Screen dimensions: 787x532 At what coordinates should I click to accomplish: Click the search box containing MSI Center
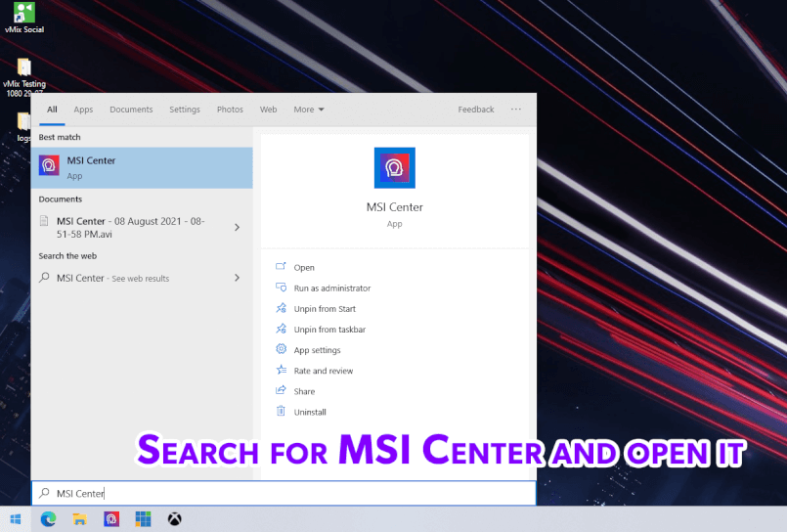point(284,494)
